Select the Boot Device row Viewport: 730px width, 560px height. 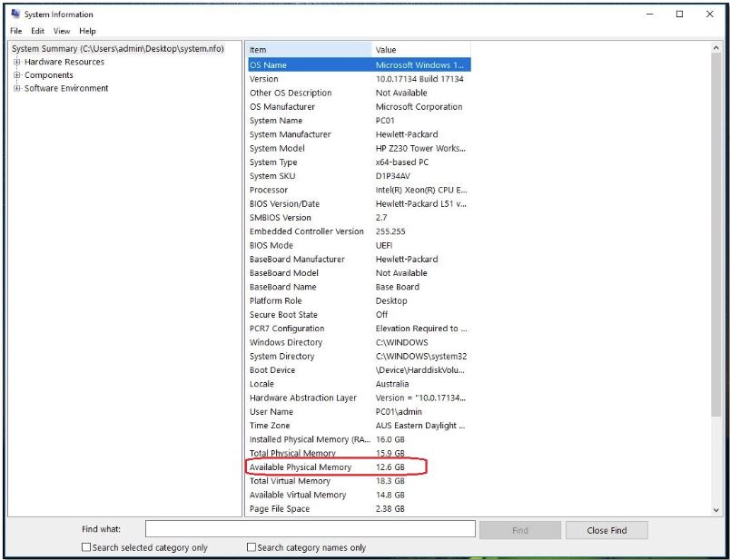[360, 370]
